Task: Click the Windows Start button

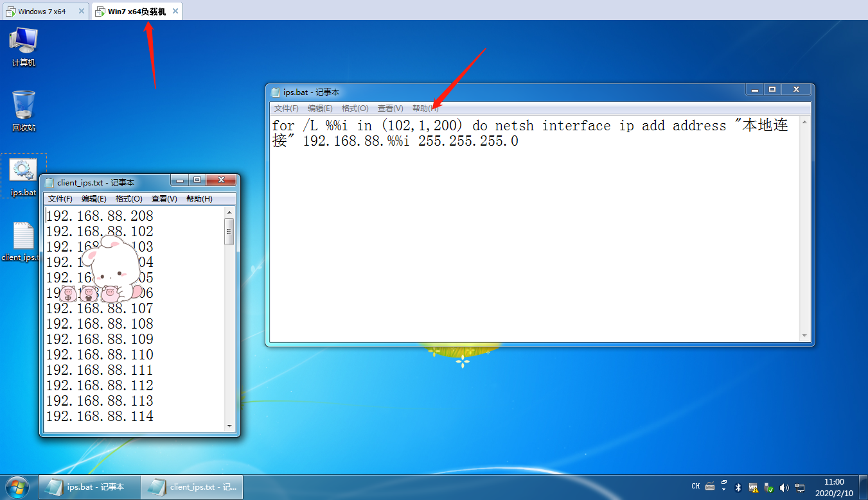Action: click(x=16, y=487)
